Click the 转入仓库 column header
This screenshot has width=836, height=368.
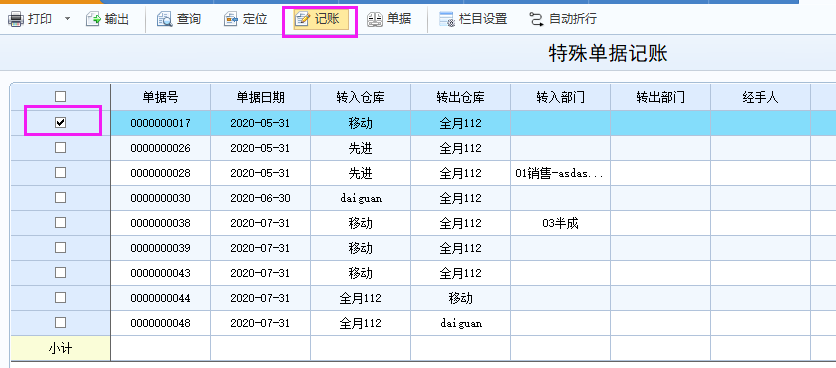360,97
